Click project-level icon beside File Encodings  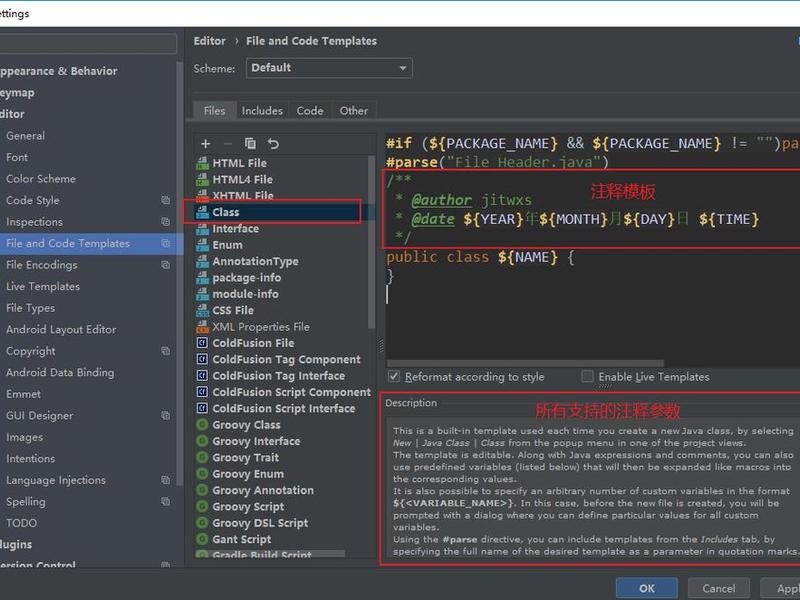(x=166, y=264)
